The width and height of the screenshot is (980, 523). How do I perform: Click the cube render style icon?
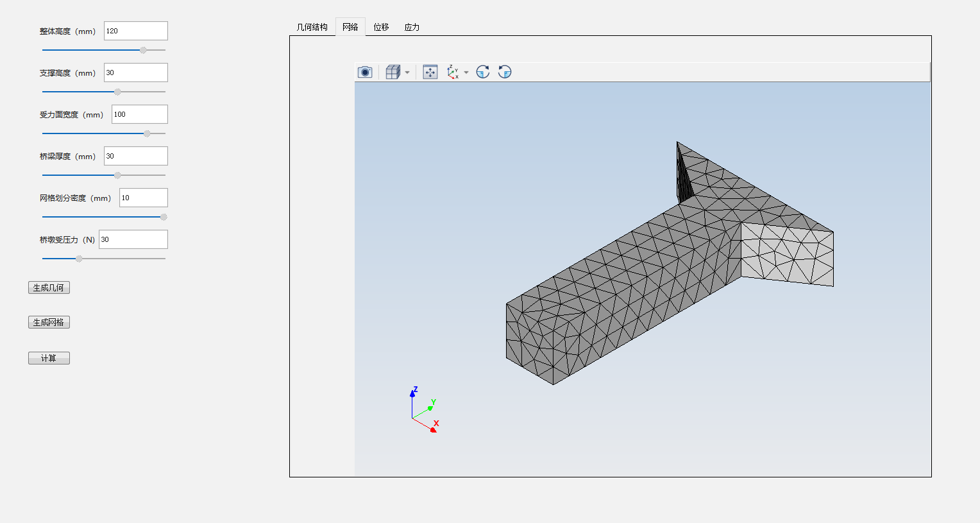(x=393, y=72)
